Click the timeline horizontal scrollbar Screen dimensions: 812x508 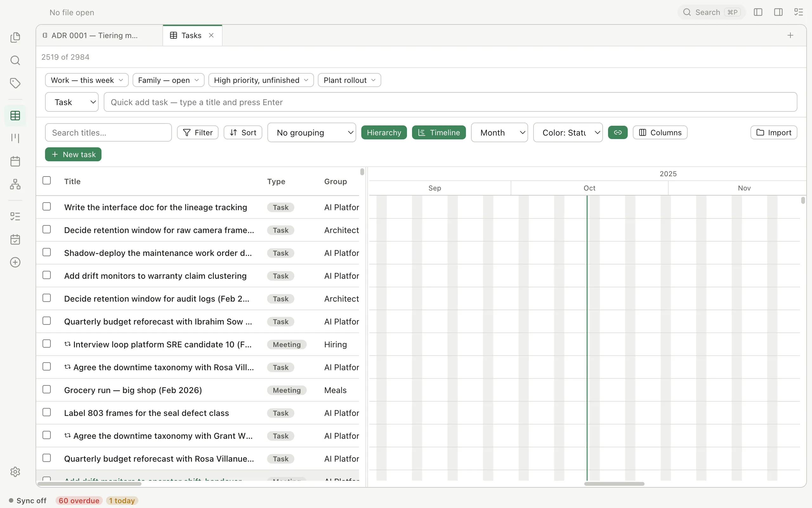pos(614,484)
